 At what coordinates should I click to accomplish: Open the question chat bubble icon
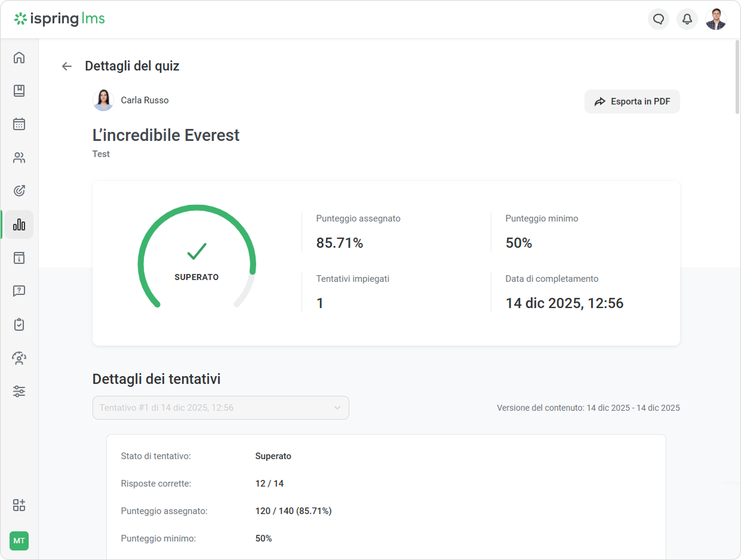pyautogui.click(x=19, y=291)
